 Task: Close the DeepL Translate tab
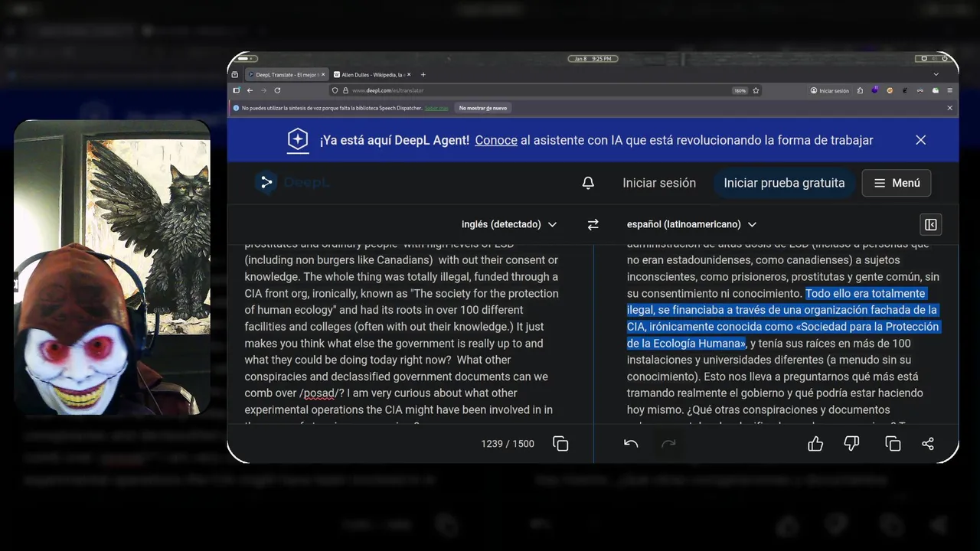click(323, 74)
